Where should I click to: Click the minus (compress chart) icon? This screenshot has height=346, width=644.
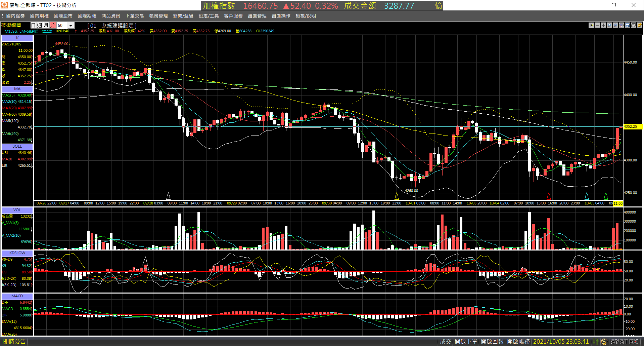tap(597, 25)
